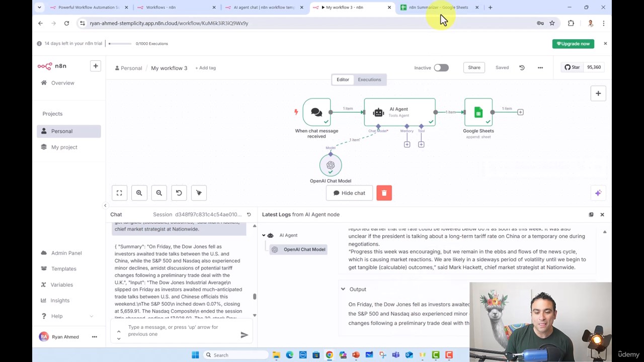This screenshot has height=362, width=644.
Task: Reset the chat session
Action: [249, 215]
